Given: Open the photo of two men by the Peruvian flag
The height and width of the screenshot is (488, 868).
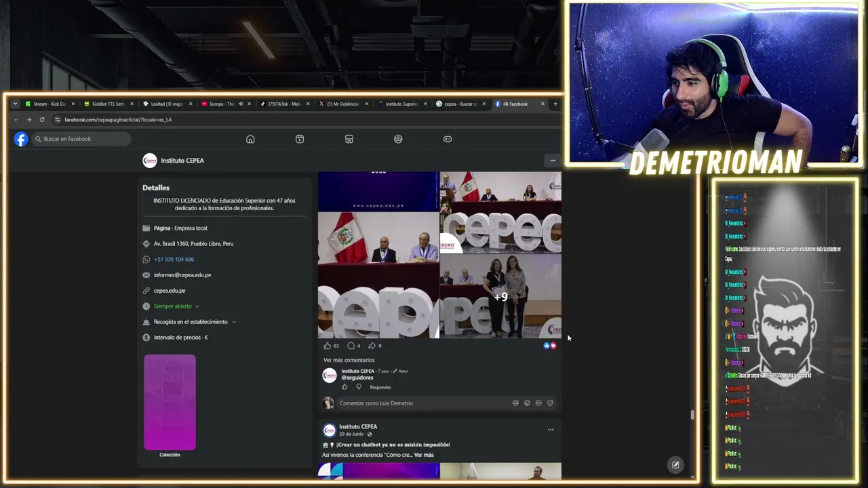Looking at the screenshot, I should 378,274.
